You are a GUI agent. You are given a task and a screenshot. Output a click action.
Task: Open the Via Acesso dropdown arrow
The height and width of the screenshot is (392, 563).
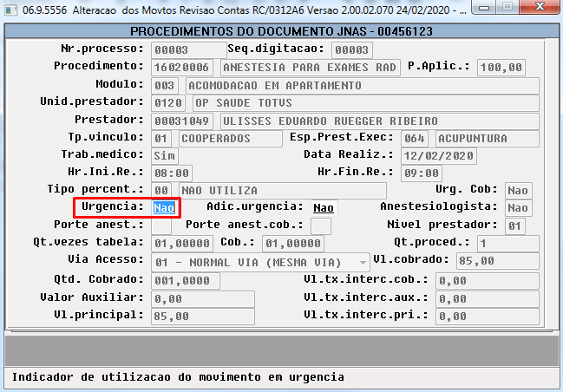pos(363,263)
